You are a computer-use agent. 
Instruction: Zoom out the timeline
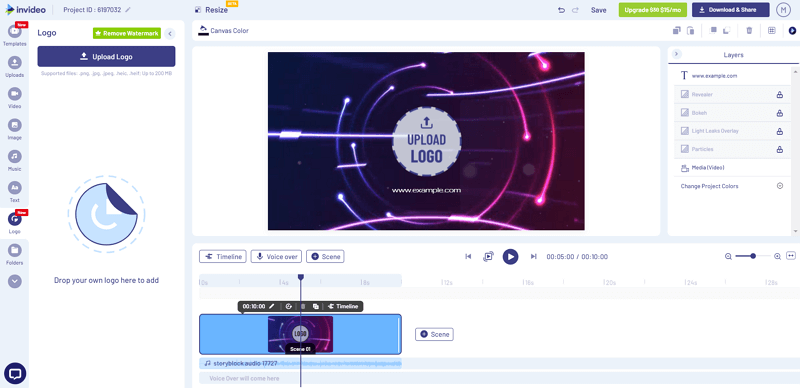729,256
